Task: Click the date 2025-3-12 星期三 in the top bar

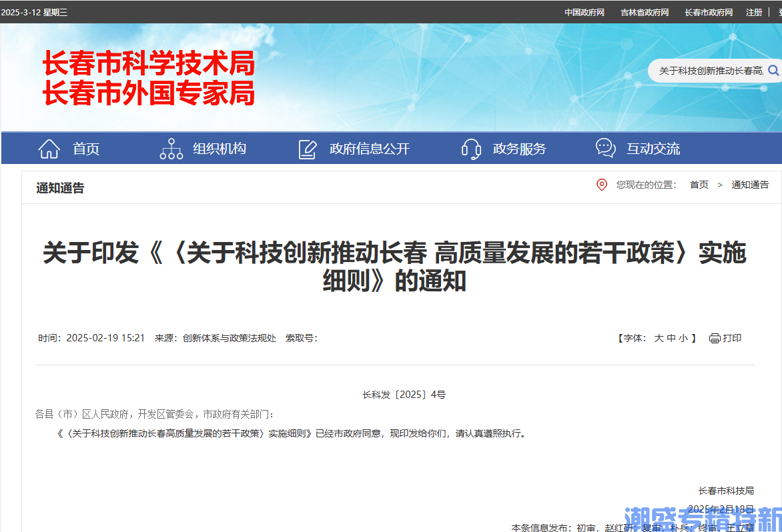Action: coord(34,12)
